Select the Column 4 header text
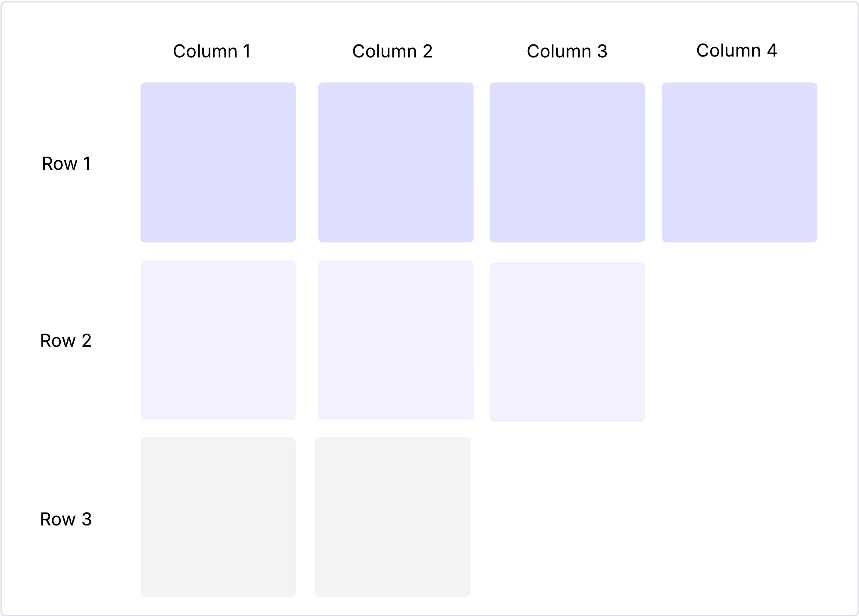 click(737, 50)
